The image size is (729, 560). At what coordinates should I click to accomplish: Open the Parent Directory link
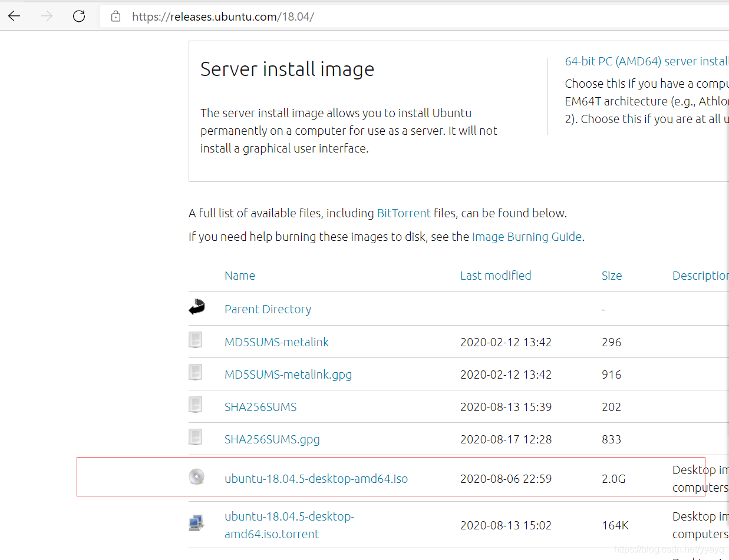(268, 309)
